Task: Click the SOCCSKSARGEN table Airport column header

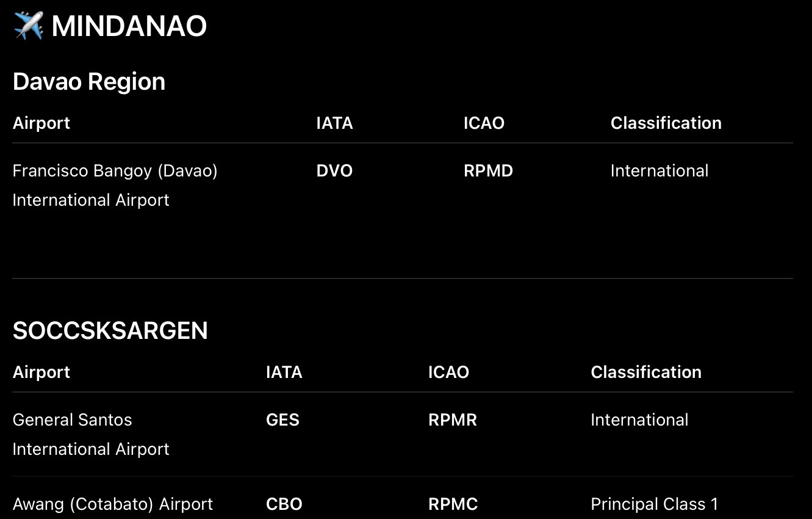Action: pos(41,372)
